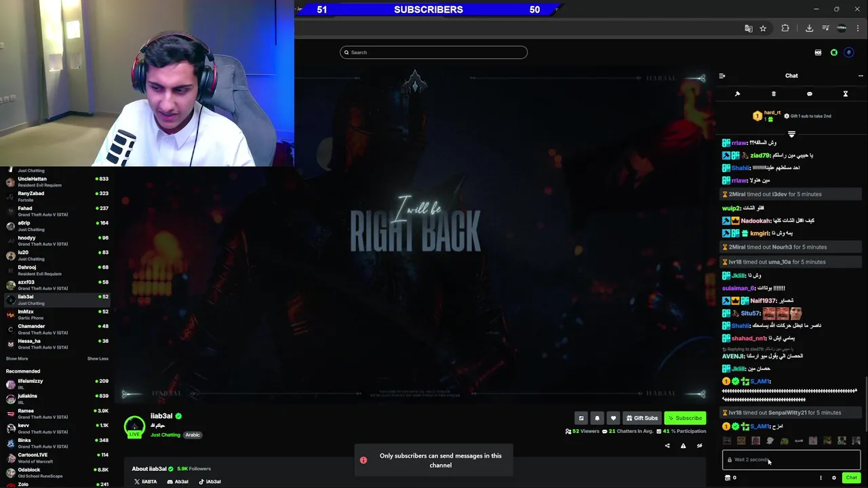This screenshot has width=868, height=488.
Task: Open chat settings gear icon
Action: tap(834, 478)
